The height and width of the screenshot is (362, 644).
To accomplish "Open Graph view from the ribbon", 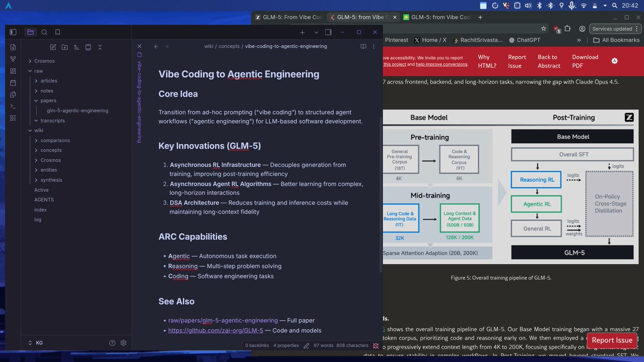I will (x=13, y=59).
